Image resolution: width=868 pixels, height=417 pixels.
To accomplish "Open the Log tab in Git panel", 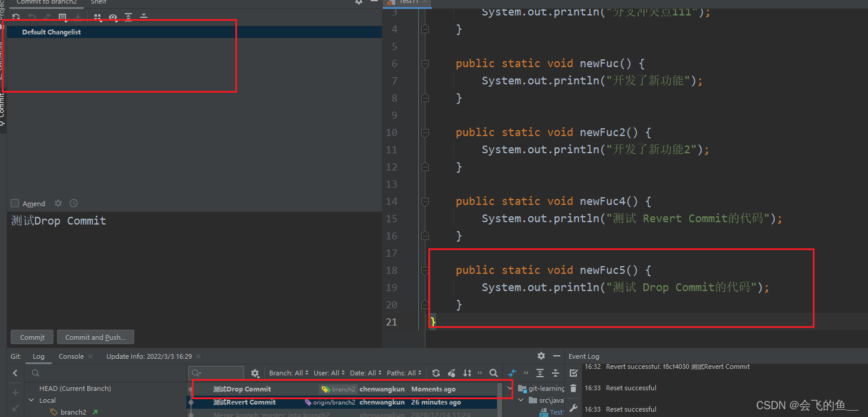I will tap(39, 356).
